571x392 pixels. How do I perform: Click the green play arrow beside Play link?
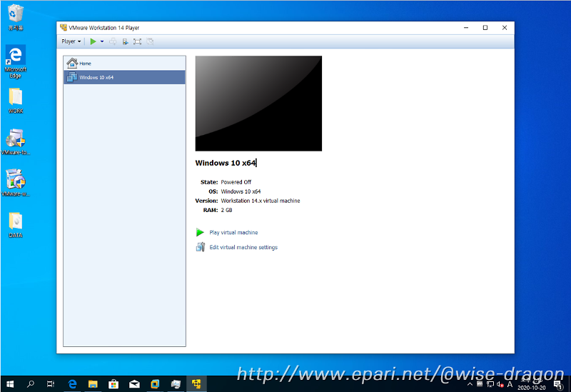pos(200,233)
